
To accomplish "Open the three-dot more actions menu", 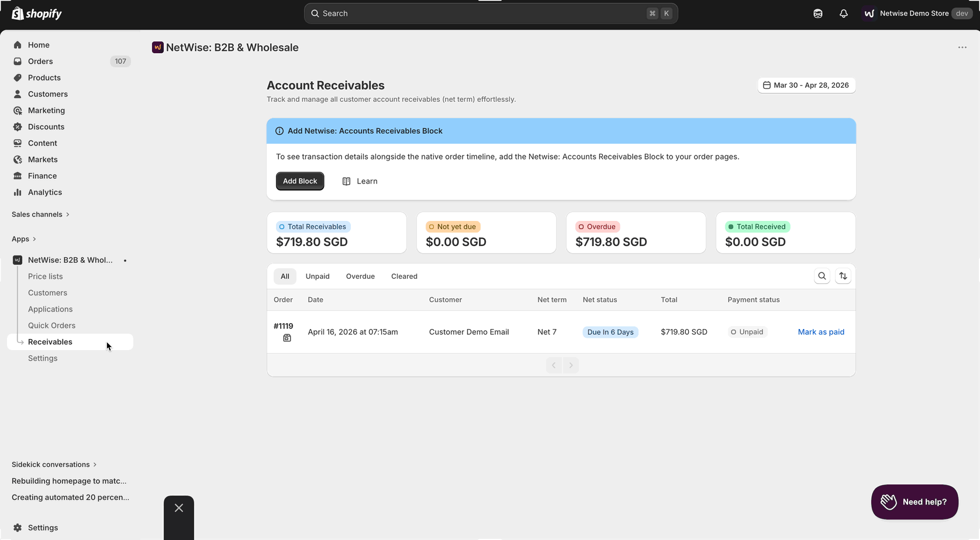I will [x=962, y=47].
